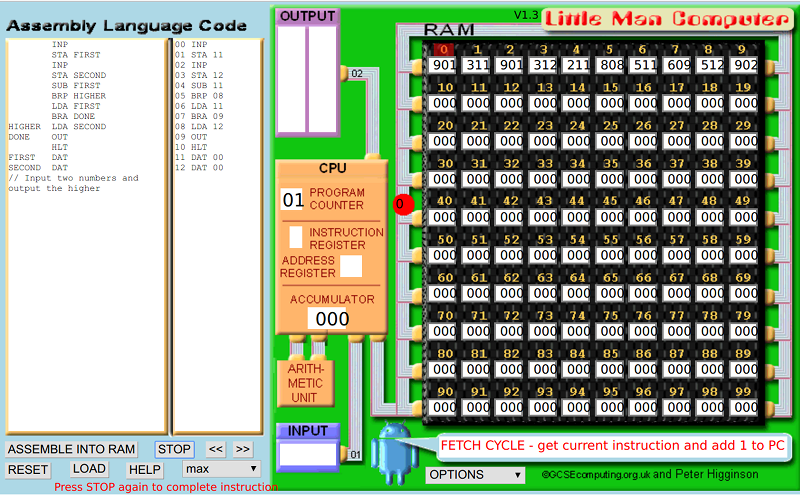This screenshot has height=495, width=800.
Task: Click ASSEMBLE INTO RAM button
Action: pos(72,449)
